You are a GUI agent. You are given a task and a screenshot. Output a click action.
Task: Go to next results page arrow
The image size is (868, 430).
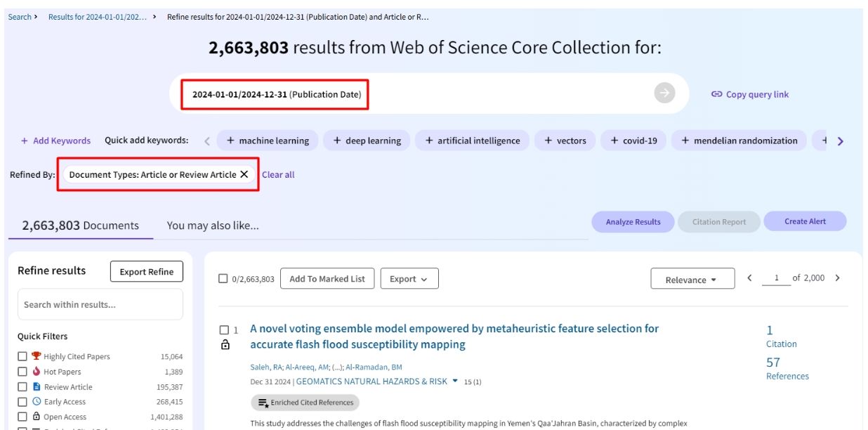(x=837, y=278)
